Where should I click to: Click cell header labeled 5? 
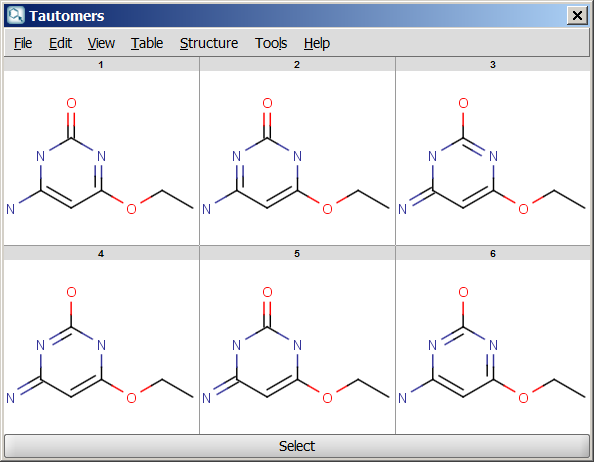[x=297, y=254]
